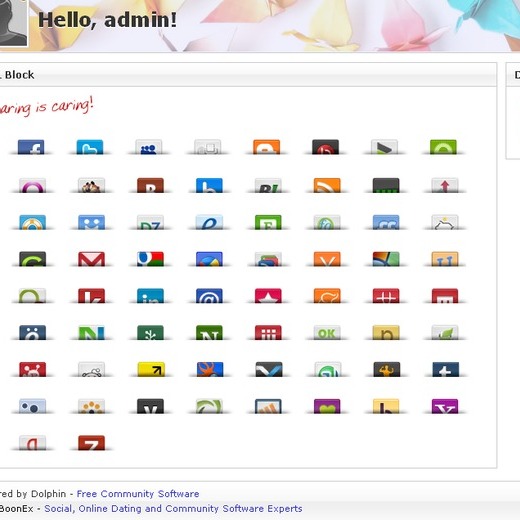Click the orange feed waves icon
Image resolution: width=520 pixels, height=520 pixels.
click(327, 185)
